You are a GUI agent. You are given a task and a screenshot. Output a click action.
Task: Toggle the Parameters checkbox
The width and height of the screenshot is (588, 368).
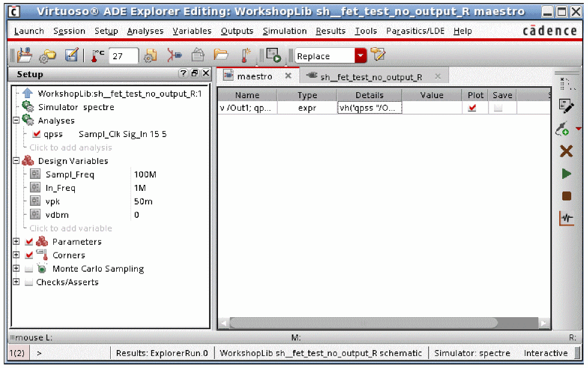tap(29, 241)
